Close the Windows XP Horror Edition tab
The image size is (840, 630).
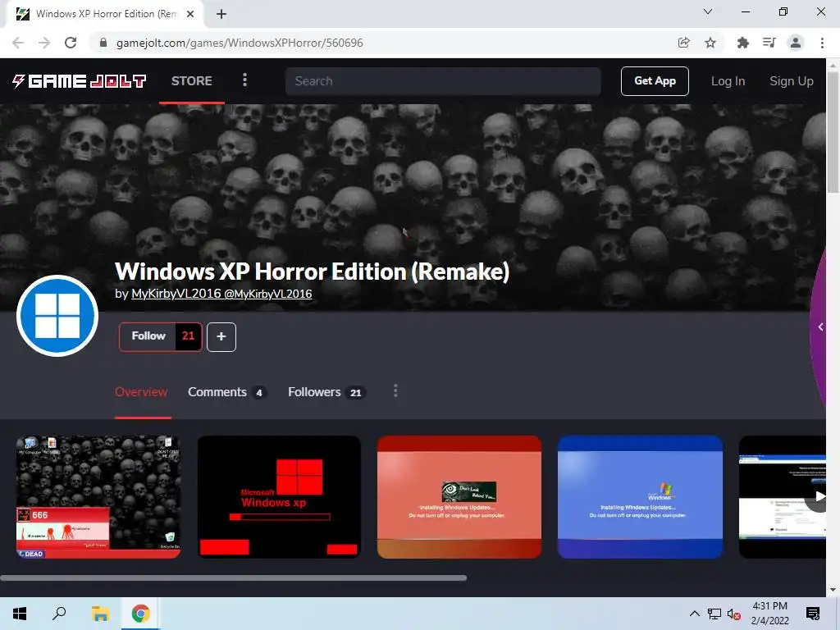pyautogui.click(x=190, y=14)
